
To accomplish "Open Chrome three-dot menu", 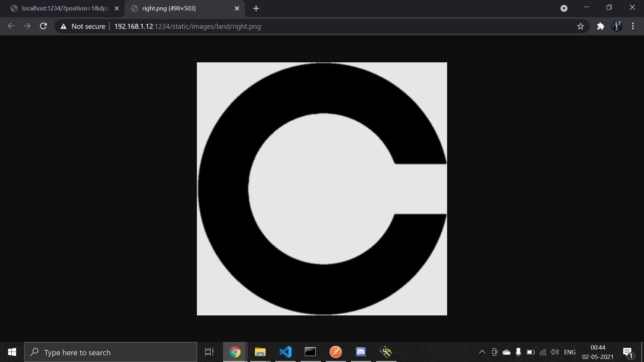I will 633,26.
